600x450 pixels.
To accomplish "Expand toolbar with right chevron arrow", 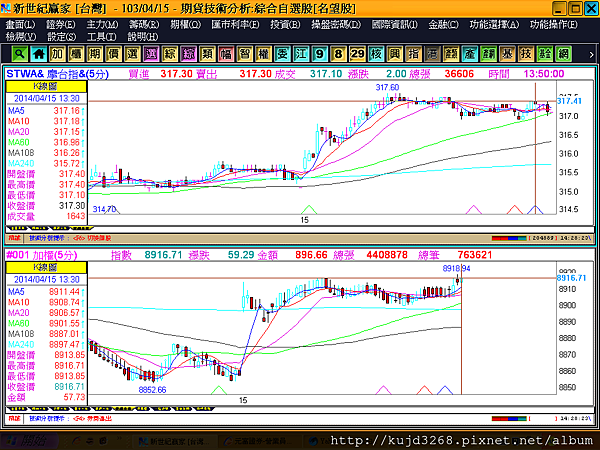I will 591,55.
